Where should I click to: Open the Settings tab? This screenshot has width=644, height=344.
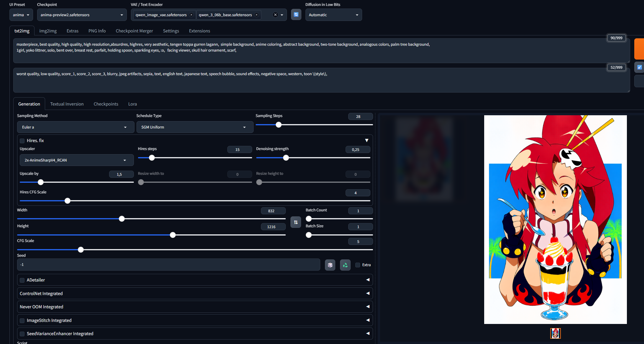point(171,31)
